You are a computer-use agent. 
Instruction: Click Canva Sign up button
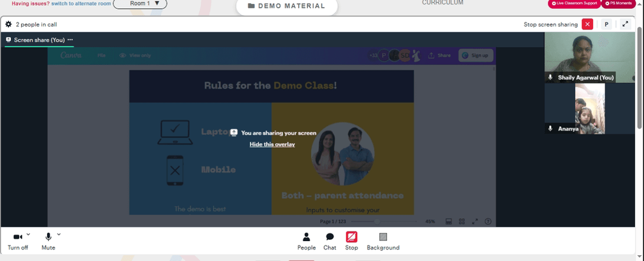(476, 55)
